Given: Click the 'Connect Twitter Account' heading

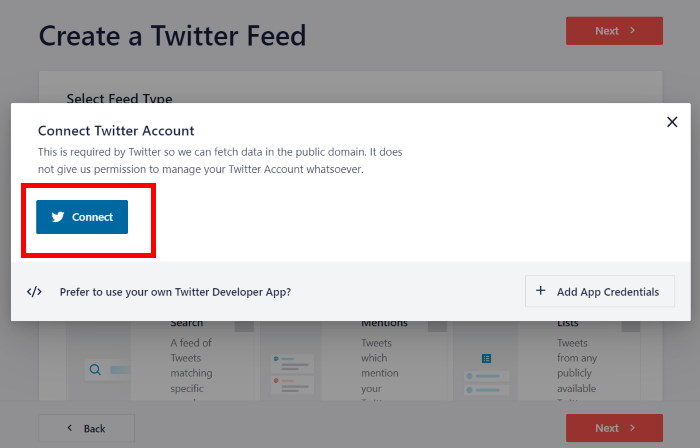Looking at the screenshot, I should click(x=116, y=131).
